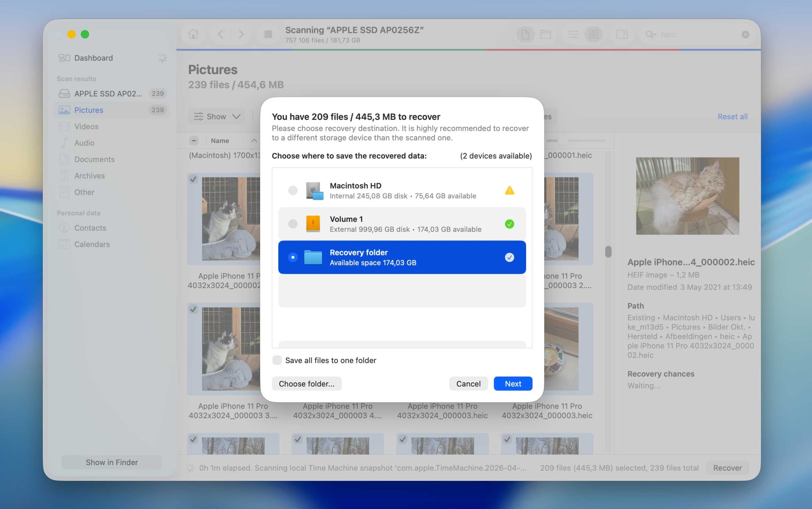Enable Save all files to one folder

point(277,360)
